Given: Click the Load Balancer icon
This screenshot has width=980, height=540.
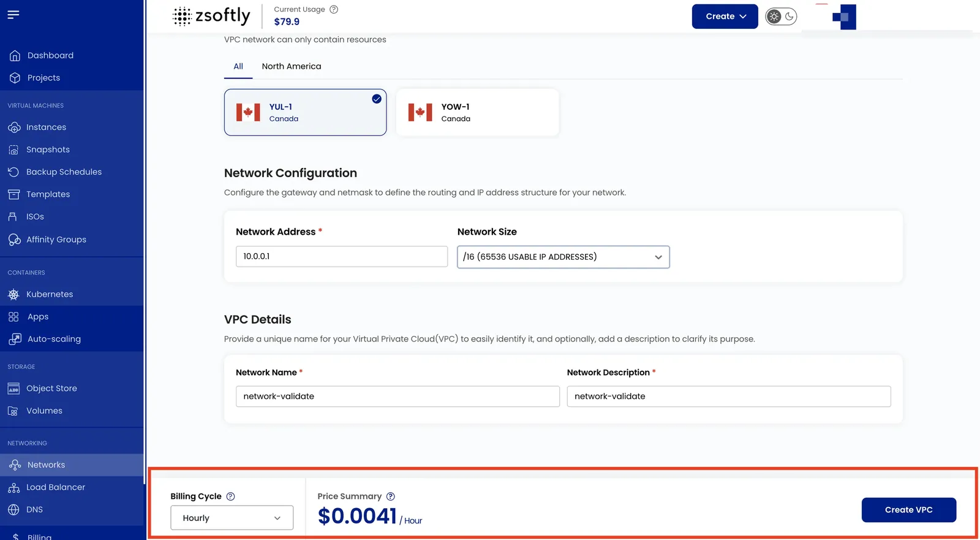Looking at the screenshot, I should point(14,488).
